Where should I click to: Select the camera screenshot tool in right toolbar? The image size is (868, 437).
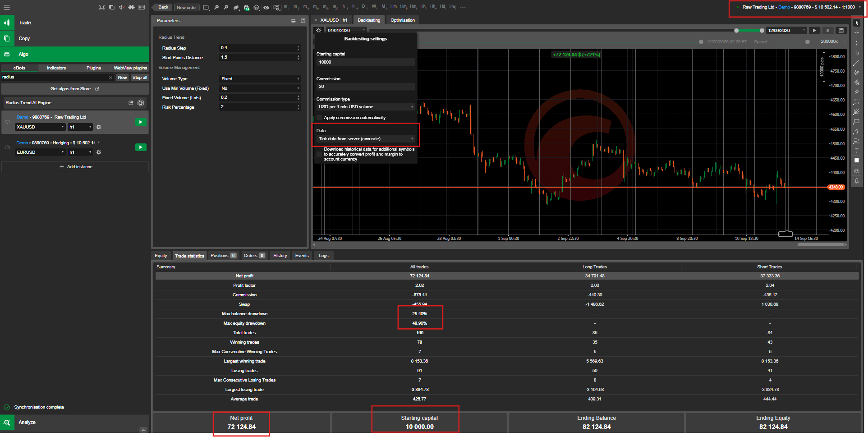tap(857, 171)
